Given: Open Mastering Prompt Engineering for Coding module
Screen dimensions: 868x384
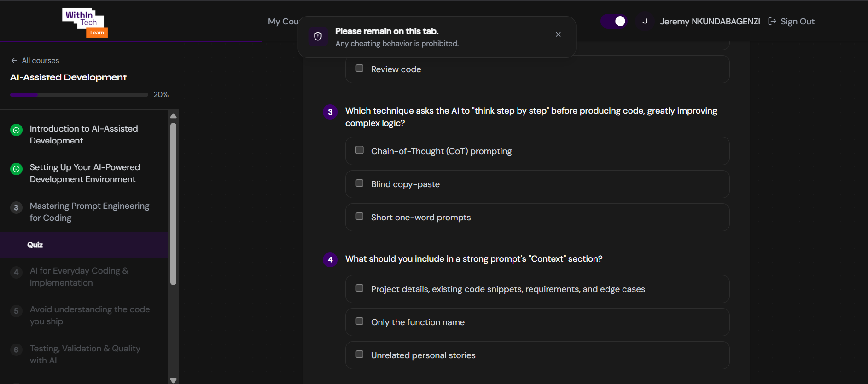Looking at the screenshot, I should coord(89,212).
